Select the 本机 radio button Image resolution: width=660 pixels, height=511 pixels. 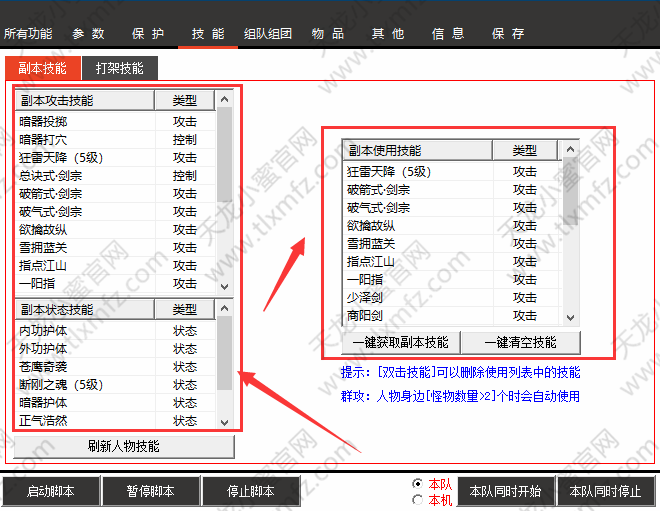[418, 500]
